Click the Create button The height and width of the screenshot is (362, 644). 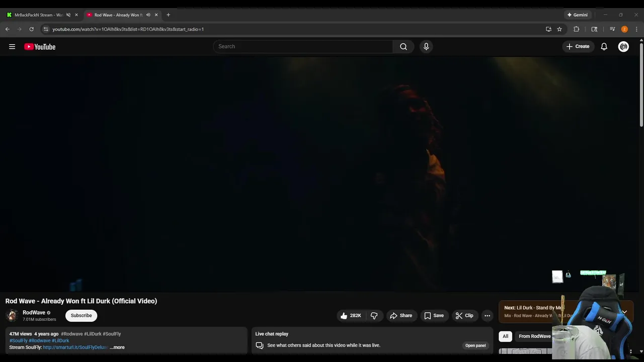(578, 47)
